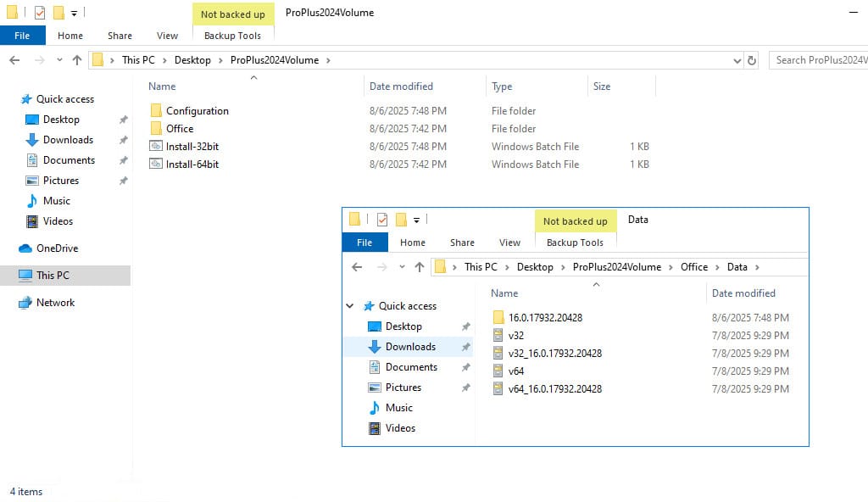Open Quick Access Toolbar dropdown in ProPlus2024Volume window
Viewport: 868px width, 502px height.
74,14
